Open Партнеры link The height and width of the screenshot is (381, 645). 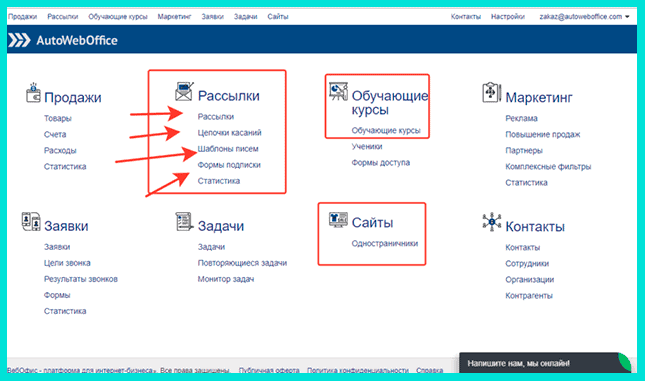tap(524, 151)
